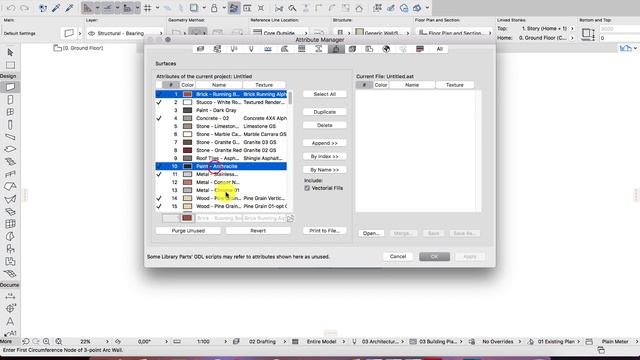Open Core Outside reference line dropdown
640x360 pixels.
[280, 33]
